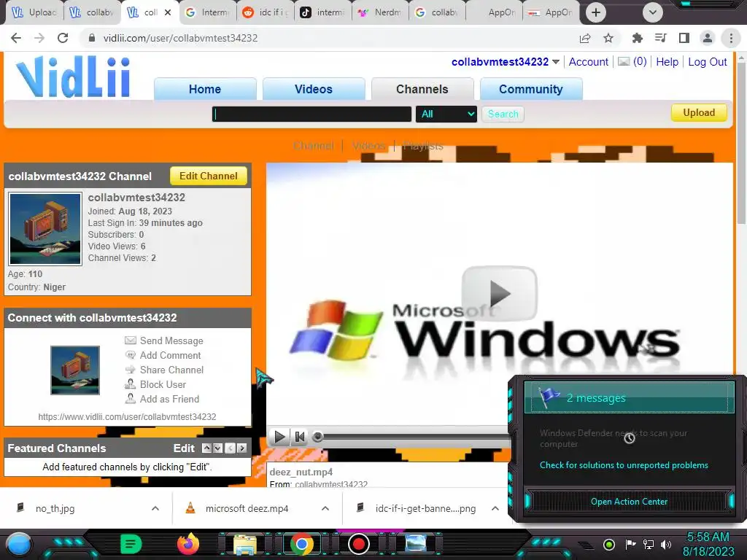The width and height of the screenshot is (747, 560).
Task: Expand no_th.jpg download options chevron
Action: point(155,508)
